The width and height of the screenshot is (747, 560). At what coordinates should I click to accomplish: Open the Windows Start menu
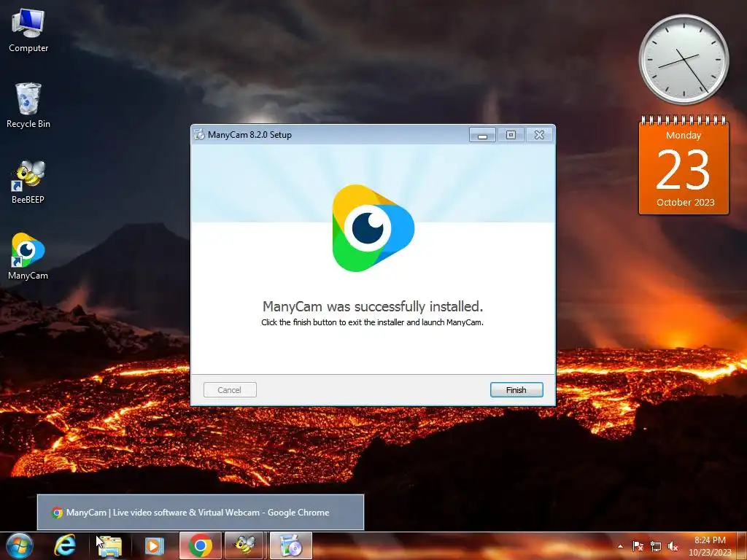coord(20,545)
